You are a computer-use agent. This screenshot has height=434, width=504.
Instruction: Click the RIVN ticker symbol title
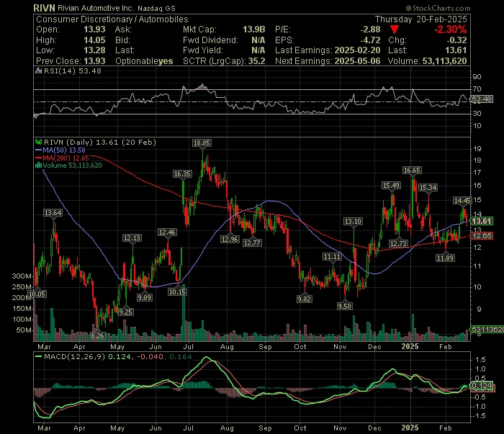pos(45,8)
